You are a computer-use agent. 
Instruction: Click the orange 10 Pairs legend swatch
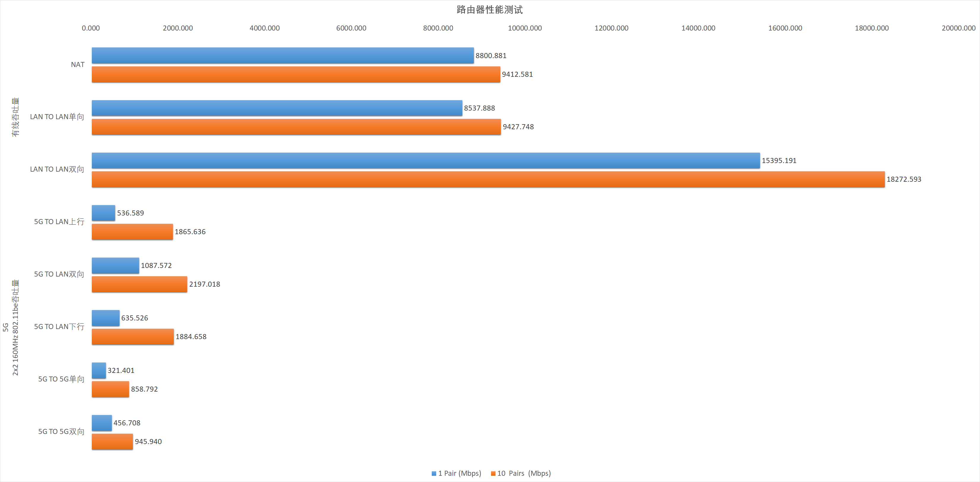(493, 474)
